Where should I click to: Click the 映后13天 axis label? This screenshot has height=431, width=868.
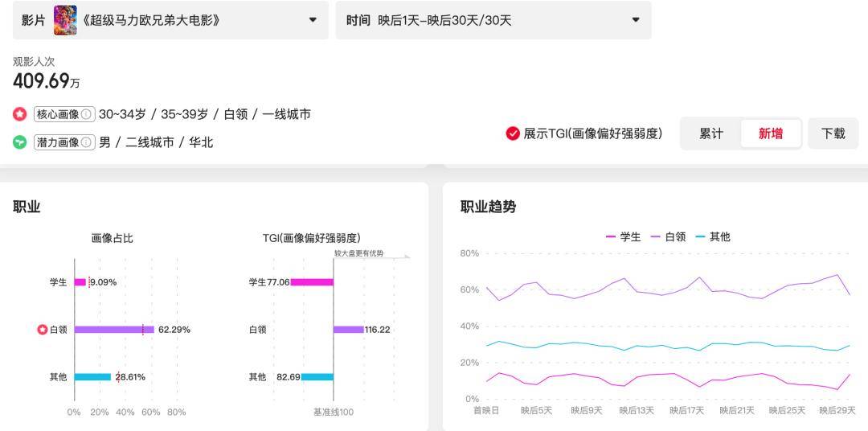[x=637, y=411]
